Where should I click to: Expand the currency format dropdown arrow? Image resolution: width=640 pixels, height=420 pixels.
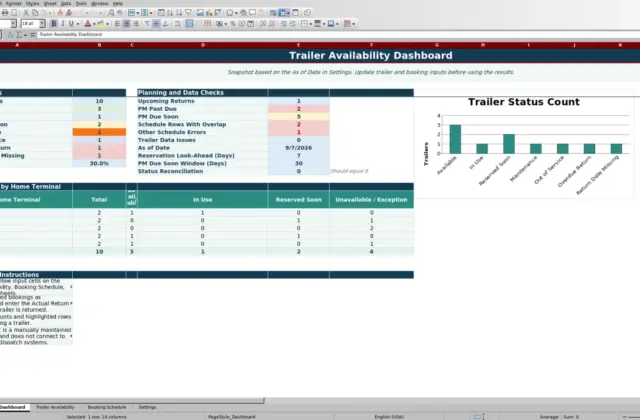pyautogui.click(x=225, y=24)
